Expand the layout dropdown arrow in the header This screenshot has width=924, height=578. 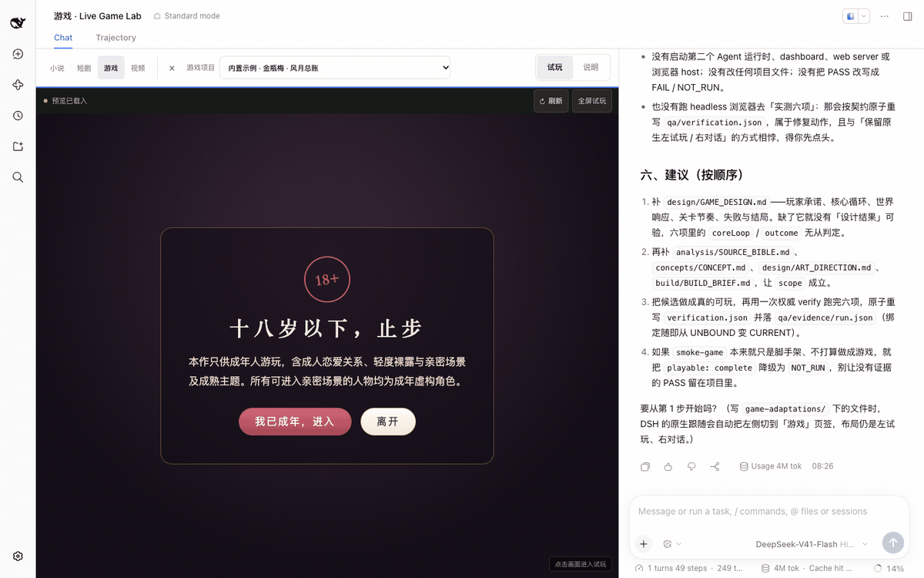tap(864, 16)
